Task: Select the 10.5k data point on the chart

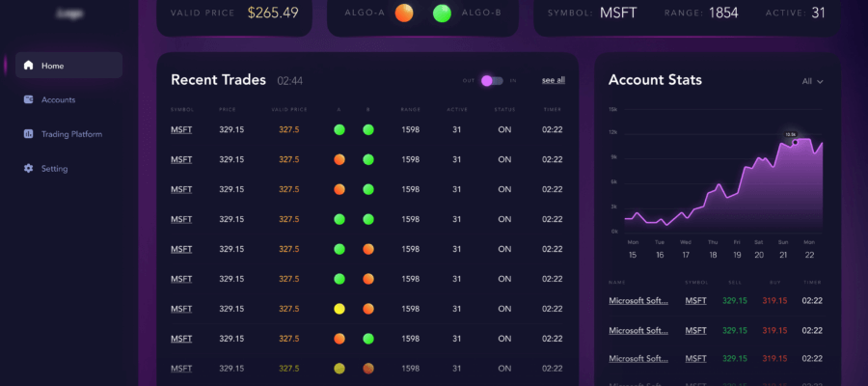Action: 795,142
